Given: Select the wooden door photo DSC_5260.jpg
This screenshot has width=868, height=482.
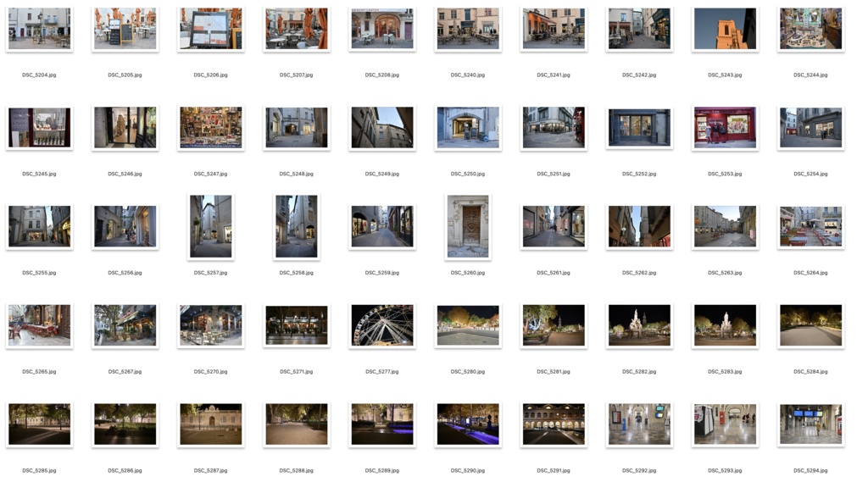Looking at the screenshot, I should click(468, 226).
